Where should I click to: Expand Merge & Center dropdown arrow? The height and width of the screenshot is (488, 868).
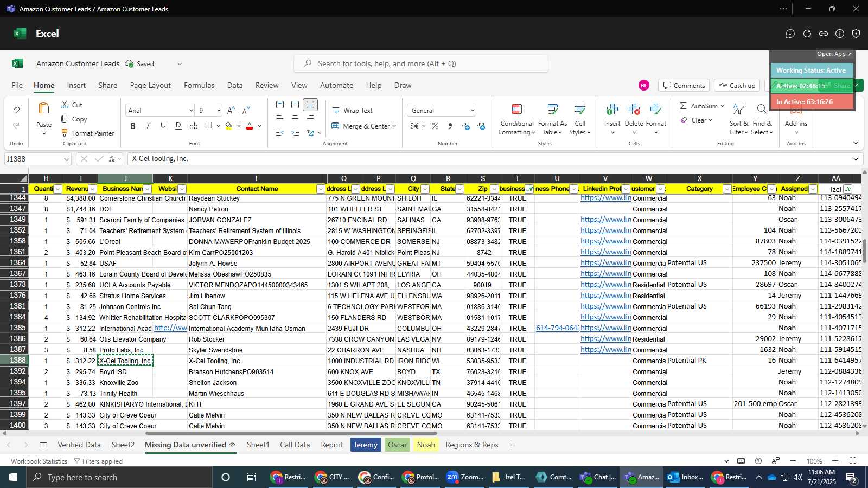(394, 126)
